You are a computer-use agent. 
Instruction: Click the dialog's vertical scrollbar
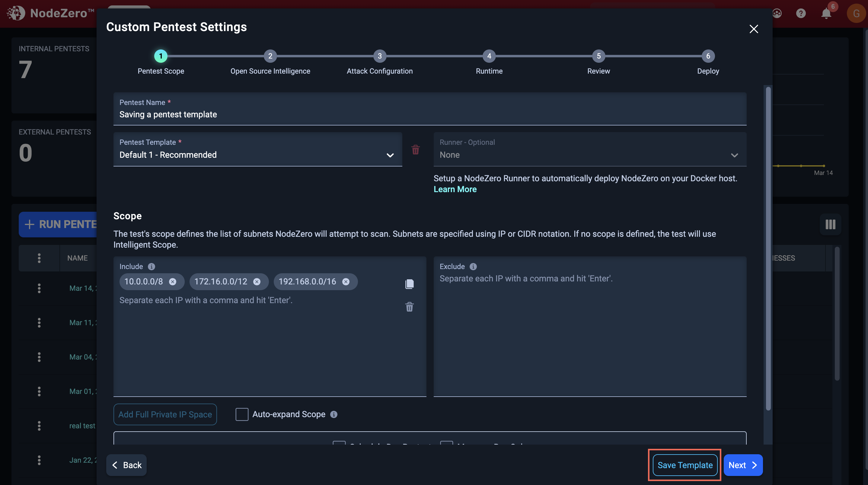(768, 249)
